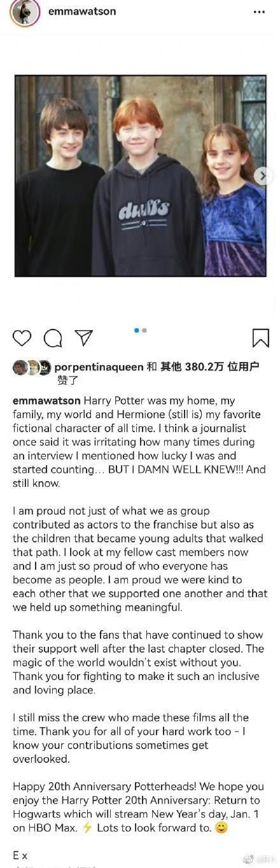
Task: Tap the trio cast photo
Action: point(140,176)
